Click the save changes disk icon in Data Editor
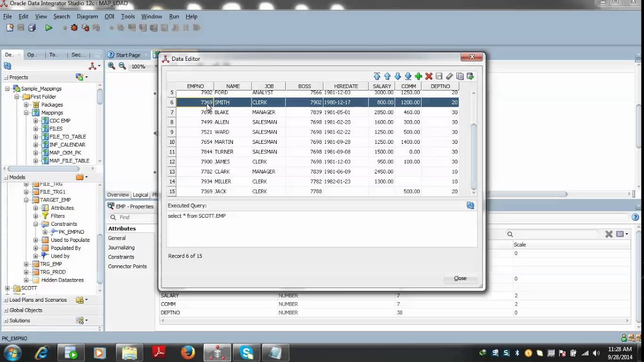Viewport: 644px width, 362px height. (439, 76)
